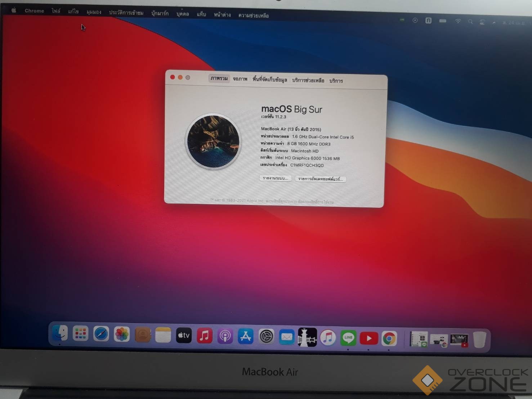Launch the Apple TV app from dock
Screen dimensions: 532x399
(x=184, y=335)
